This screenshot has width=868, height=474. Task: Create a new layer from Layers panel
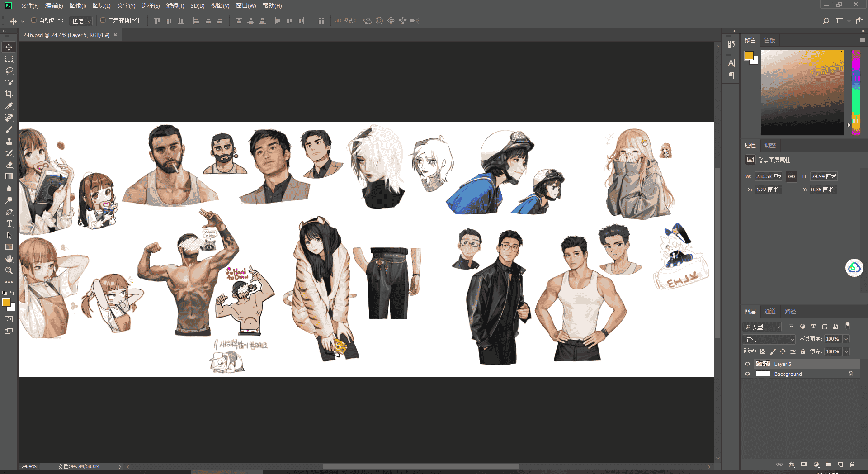click(x=840, y=465)
